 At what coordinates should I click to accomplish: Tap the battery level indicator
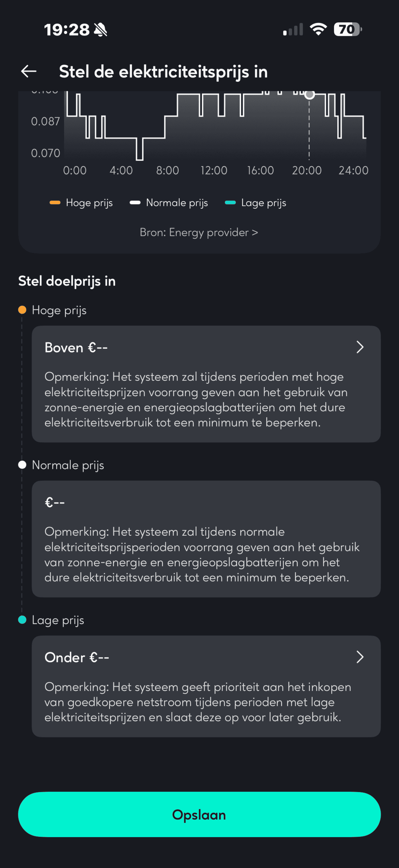point(348,29)
